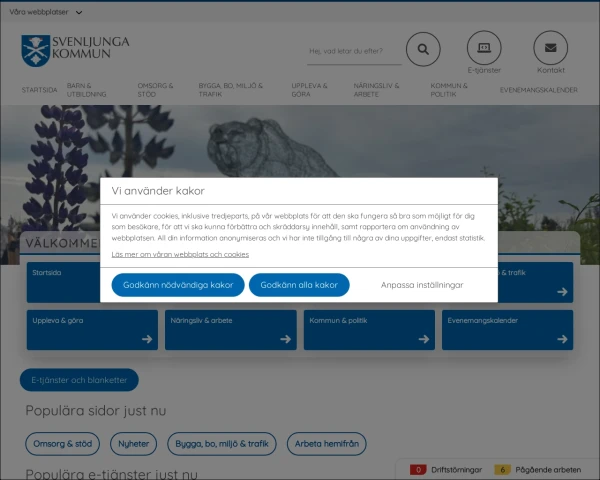The width and height of the screenshot is (600, 480).
Task: Click the magnifying glass search icon
Action: (423, 49)
